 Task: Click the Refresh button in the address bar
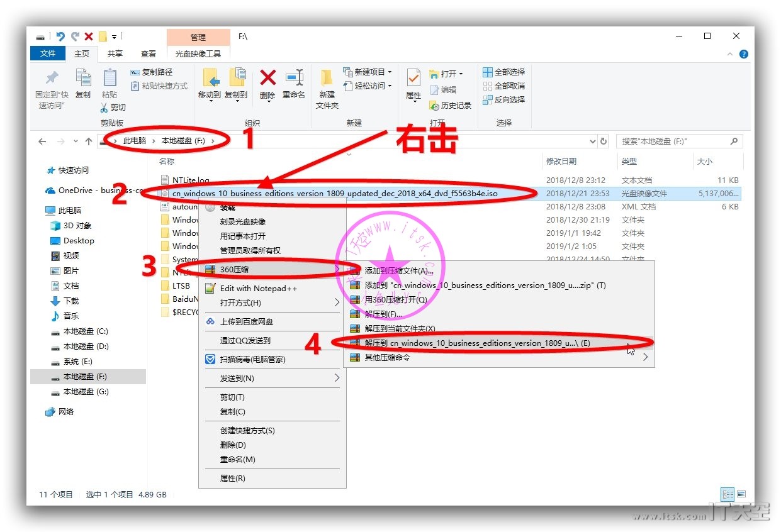pos(604,141)
